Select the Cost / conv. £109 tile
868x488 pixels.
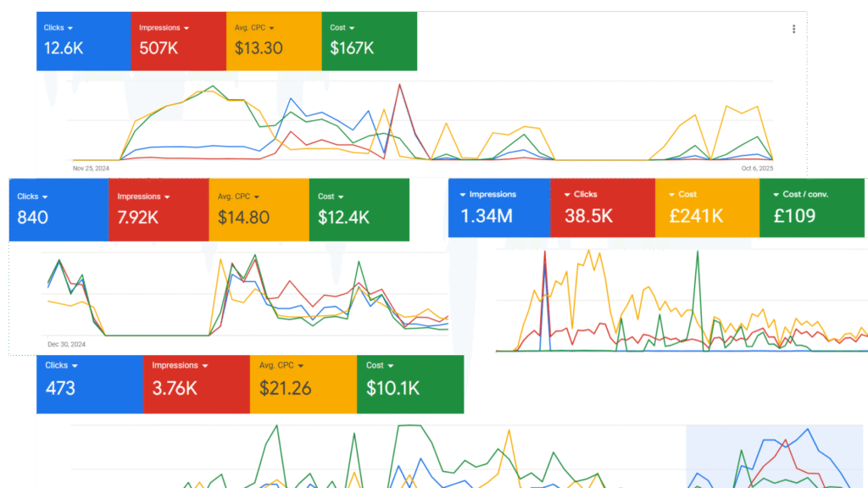tap(812, 208)
